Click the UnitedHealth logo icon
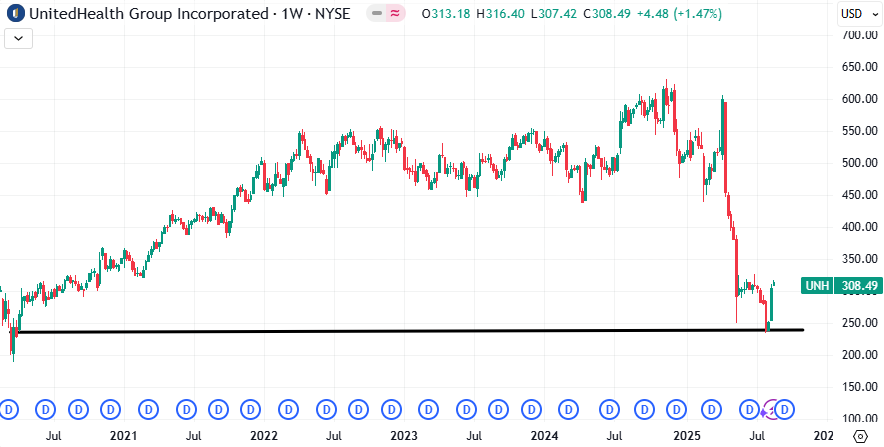This screenshot has height=447, width=884. [x=17, y=14]
